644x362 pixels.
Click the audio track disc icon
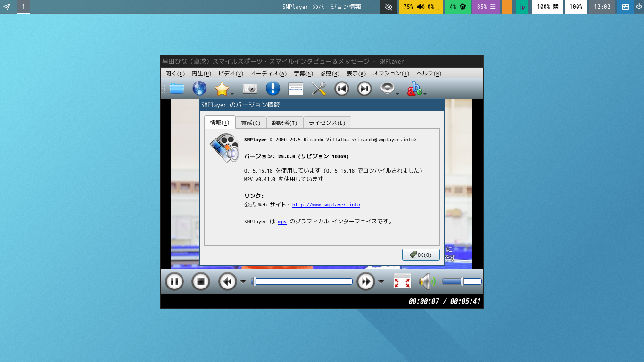click(x=387, y=89)
